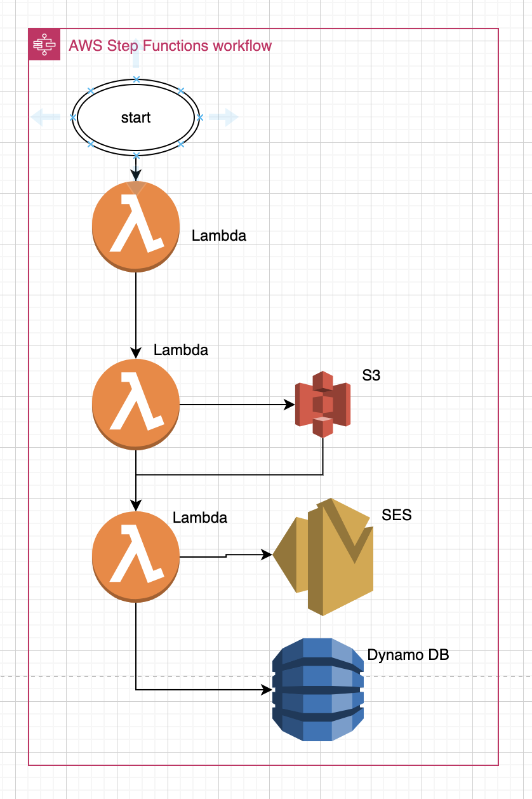The height and width of the screenshot is (799, 532).
Task: Select the SES text label
Action: (x=396, y=516)
